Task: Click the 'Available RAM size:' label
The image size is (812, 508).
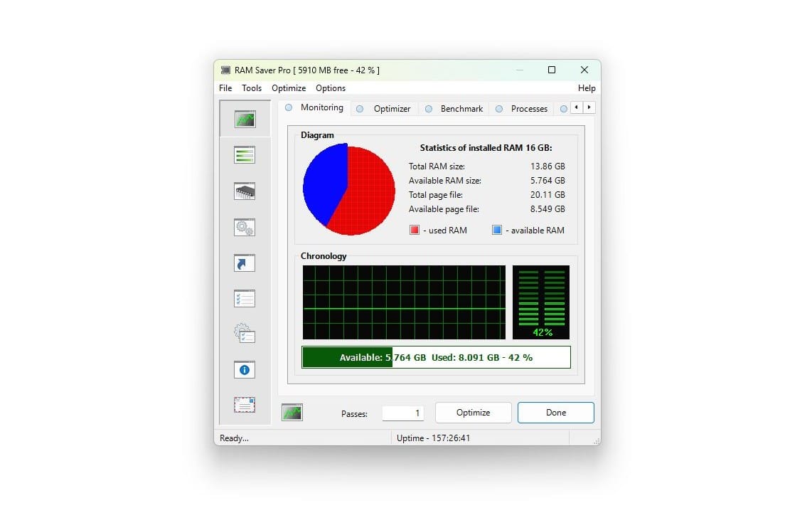Action: (x=445, y=181)
